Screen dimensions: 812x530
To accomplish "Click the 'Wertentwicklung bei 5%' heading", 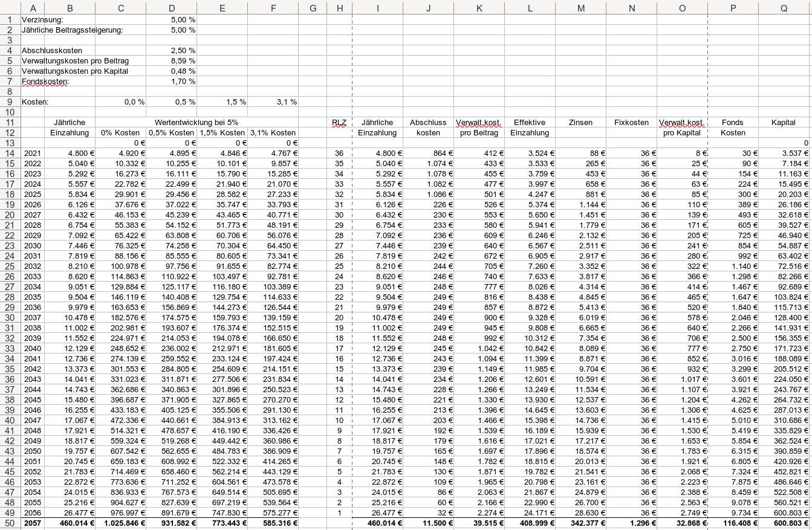I will coord(197,122).
